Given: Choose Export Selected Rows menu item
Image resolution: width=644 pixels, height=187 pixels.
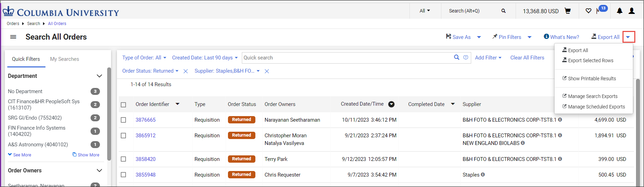Looking at the screenshot, I should (x=588, y=60).
